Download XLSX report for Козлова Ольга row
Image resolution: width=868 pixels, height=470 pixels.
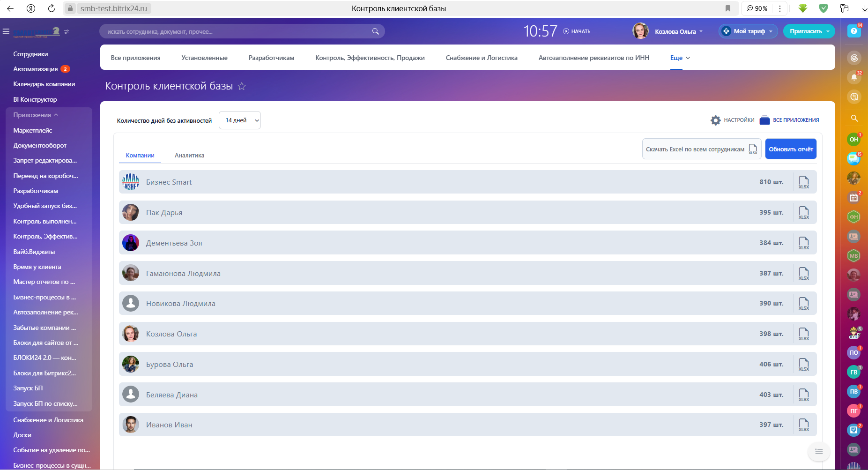point(804,334)
